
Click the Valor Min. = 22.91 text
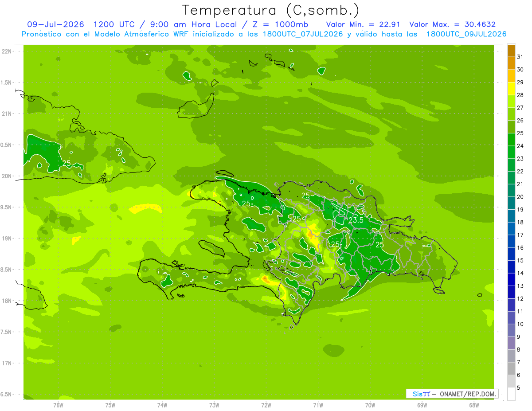pos(362,24)
